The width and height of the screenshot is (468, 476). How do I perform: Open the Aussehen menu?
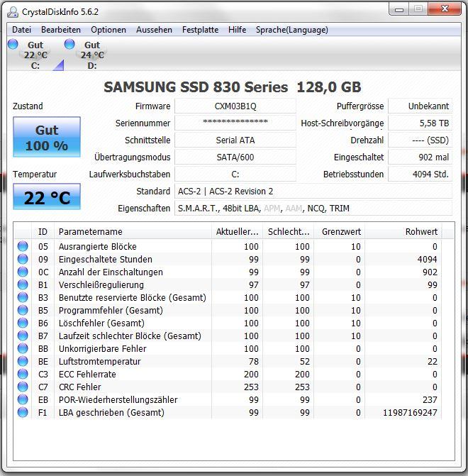point(154,30)
